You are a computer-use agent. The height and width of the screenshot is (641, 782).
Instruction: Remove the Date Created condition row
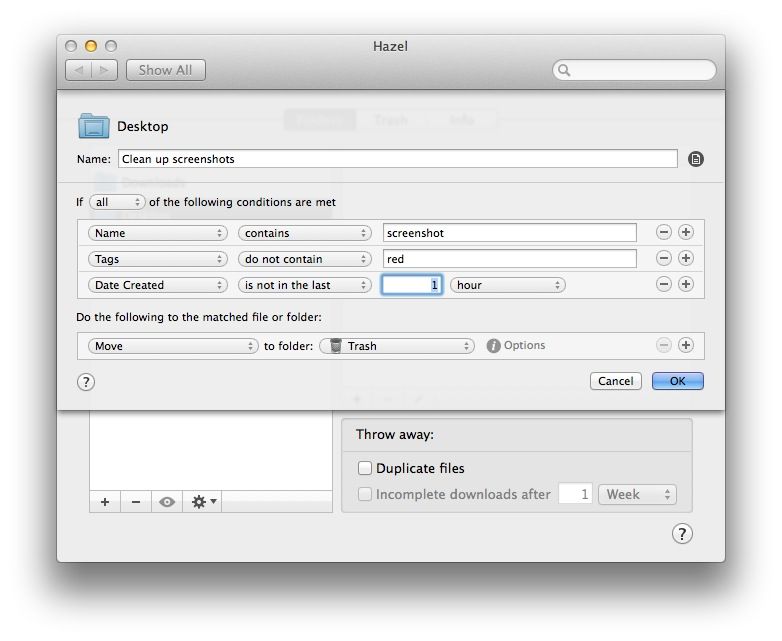pyautogui.click(x=664, y=284)
